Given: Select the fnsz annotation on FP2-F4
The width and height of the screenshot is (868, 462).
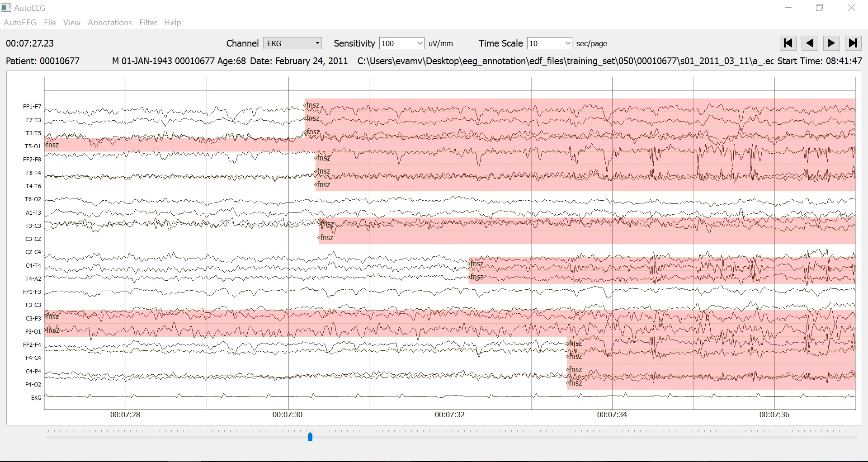Looking at the screenshot, I should coord(574,343).
